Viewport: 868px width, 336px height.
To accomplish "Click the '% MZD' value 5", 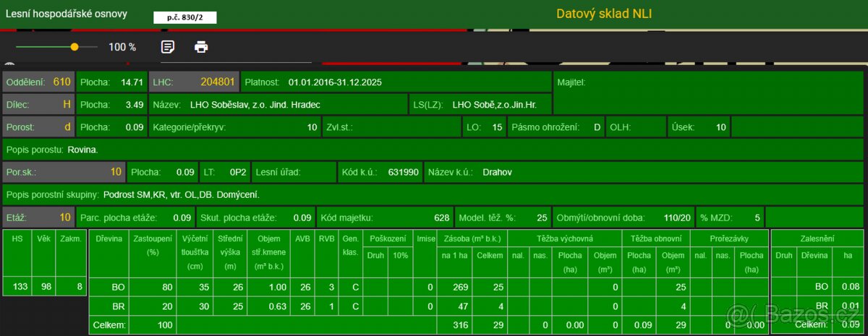I will point(758,217).
